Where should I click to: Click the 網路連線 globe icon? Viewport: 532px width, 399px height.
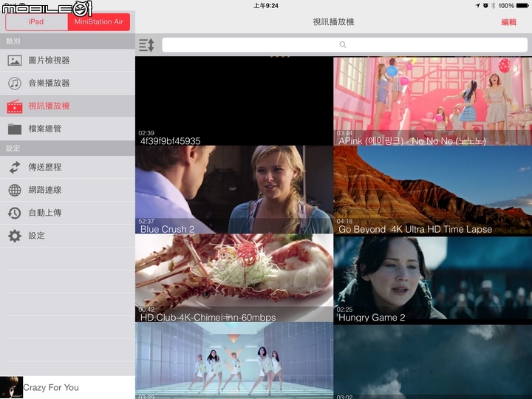pyautogui.click(x=15, y=190)
